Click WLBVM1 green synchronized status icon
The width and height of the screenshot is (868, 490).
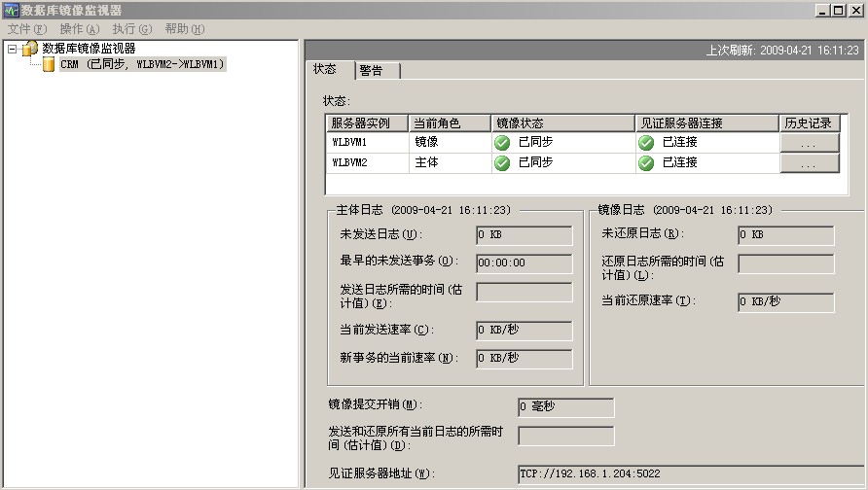point(502,142)
